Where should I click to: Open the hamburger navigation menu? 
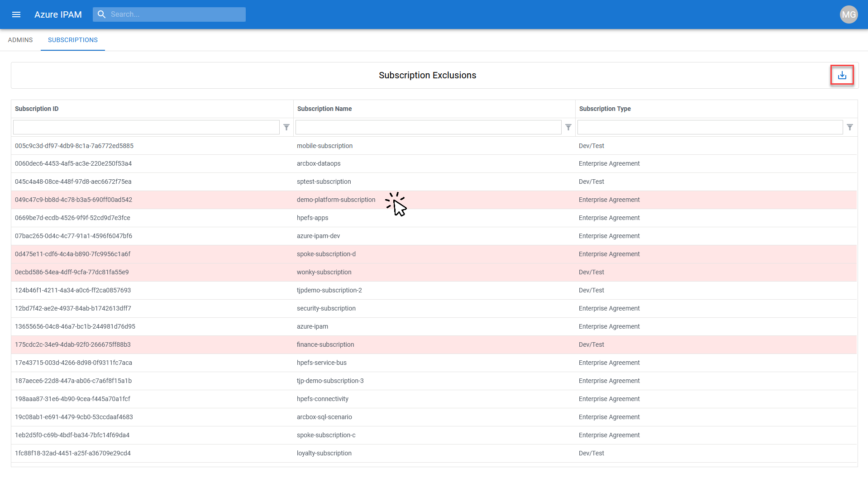tap(16, 14)
